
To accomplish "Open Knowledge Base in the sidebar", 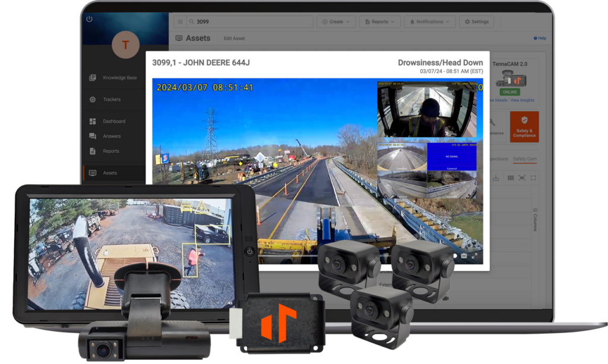I will coord(113,78).
